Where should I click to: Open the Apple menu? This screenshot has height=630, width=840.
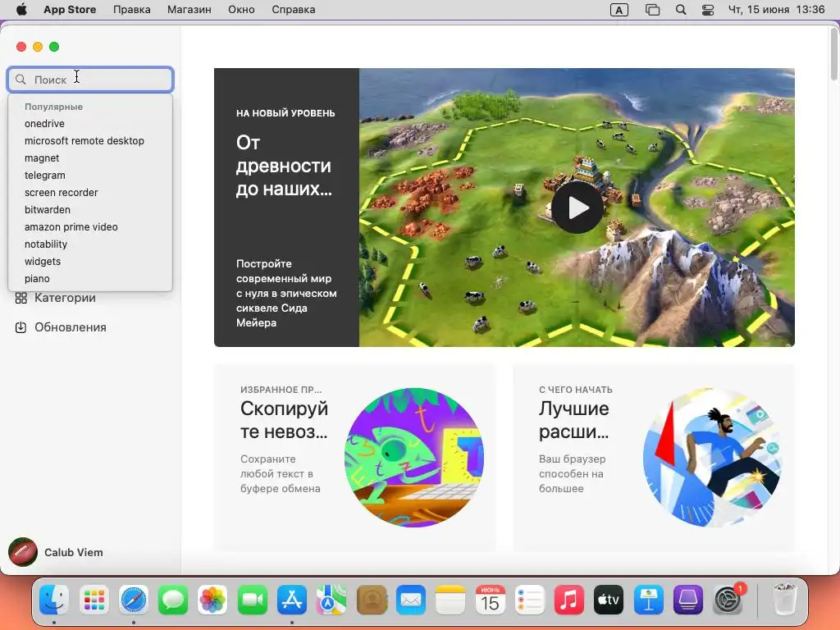[x=21, y=10]
